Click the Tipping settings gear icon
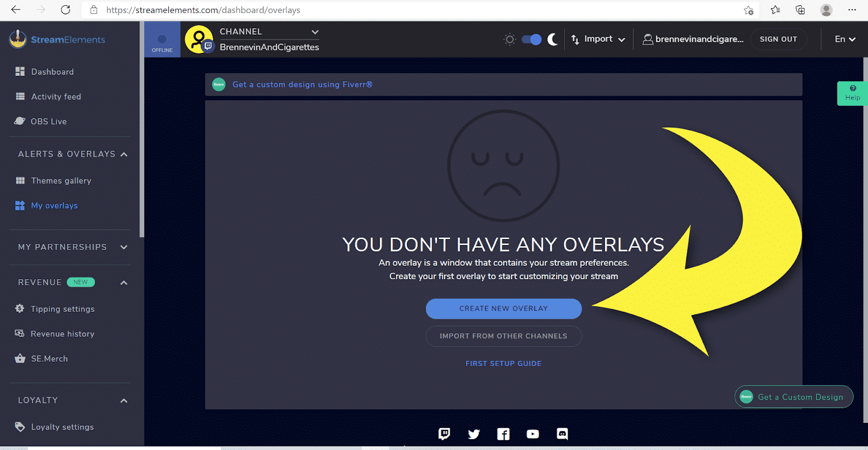 pyautogui.click(x=20, y=308)
